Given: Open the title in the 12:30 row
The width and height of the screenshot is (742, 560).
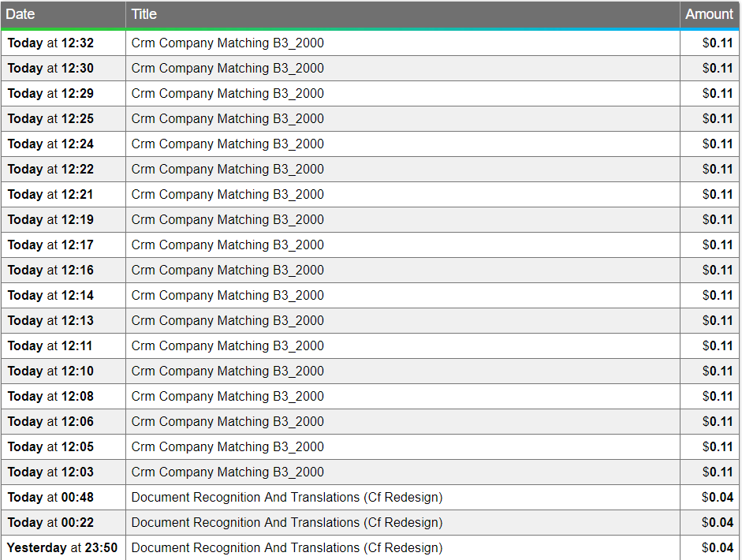Looking at the screenshot, I should [x=228, y=69].
